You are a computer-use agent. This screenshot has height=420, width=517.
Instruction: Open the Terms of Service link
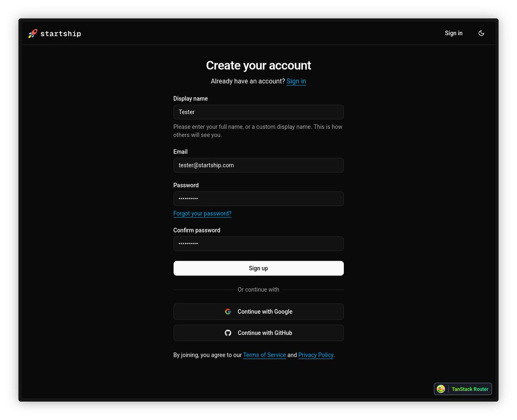tap(265, 355)
